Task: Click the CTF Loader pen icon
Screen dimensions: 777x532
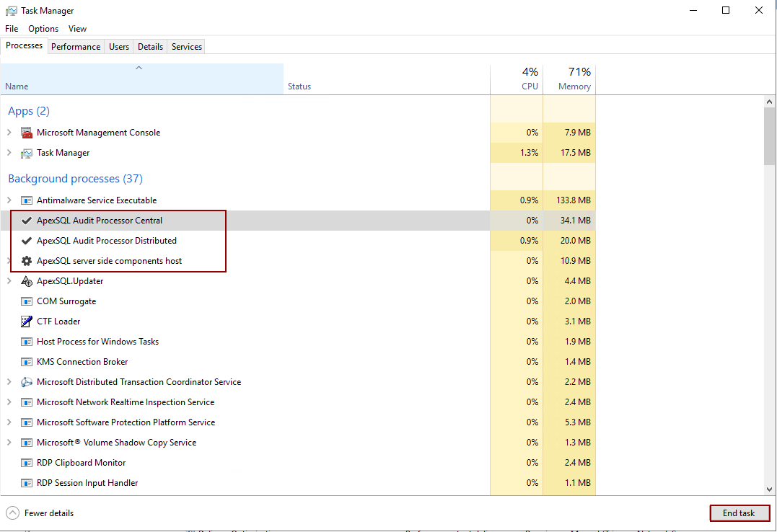Action: tap(26, 322)
